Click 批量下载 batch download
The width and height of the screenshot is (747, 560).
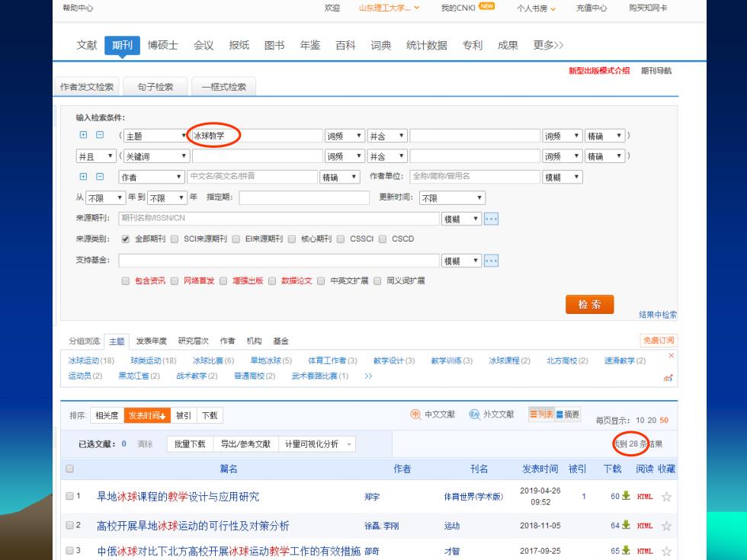[190, 443]
